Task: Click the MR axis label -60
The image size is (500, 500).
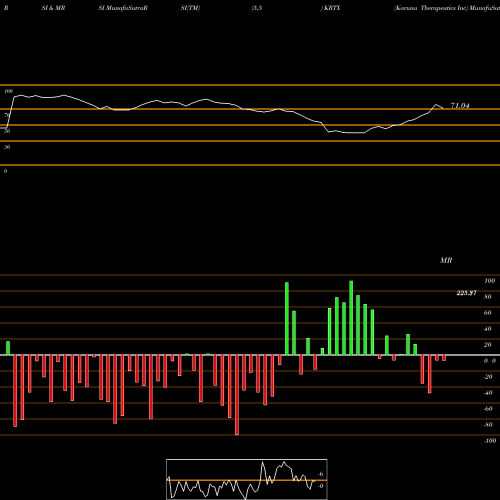Action: (x=488, y=409)
